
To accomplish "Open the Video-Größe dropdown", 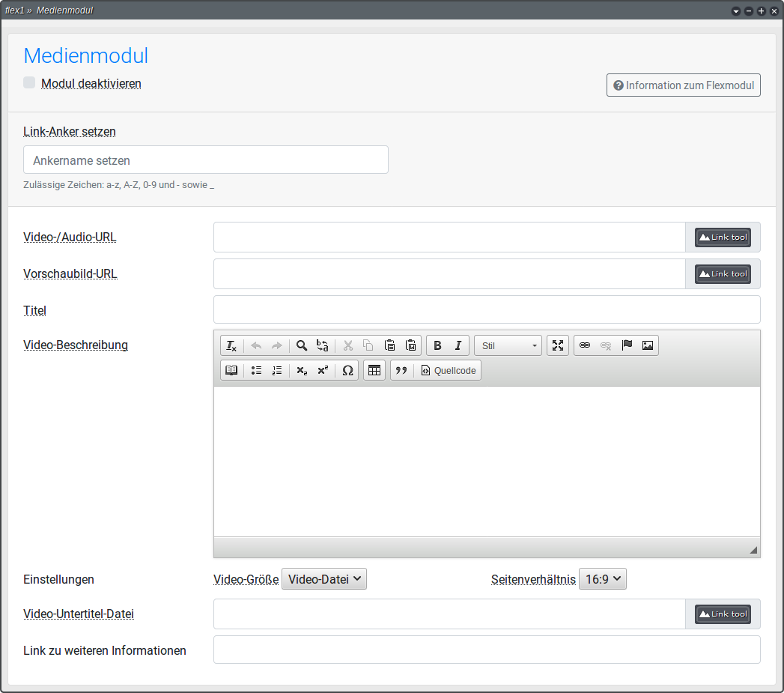I will coord(323,578).
